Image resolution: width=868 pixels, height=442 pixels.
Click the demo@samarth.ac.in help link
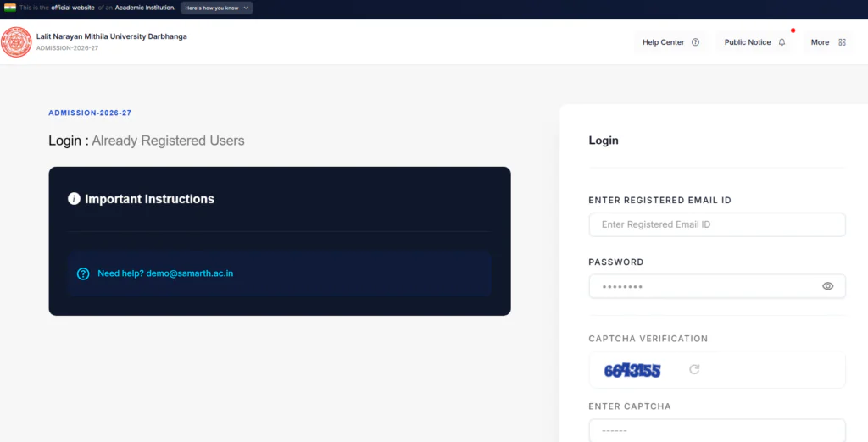point(189,273)
